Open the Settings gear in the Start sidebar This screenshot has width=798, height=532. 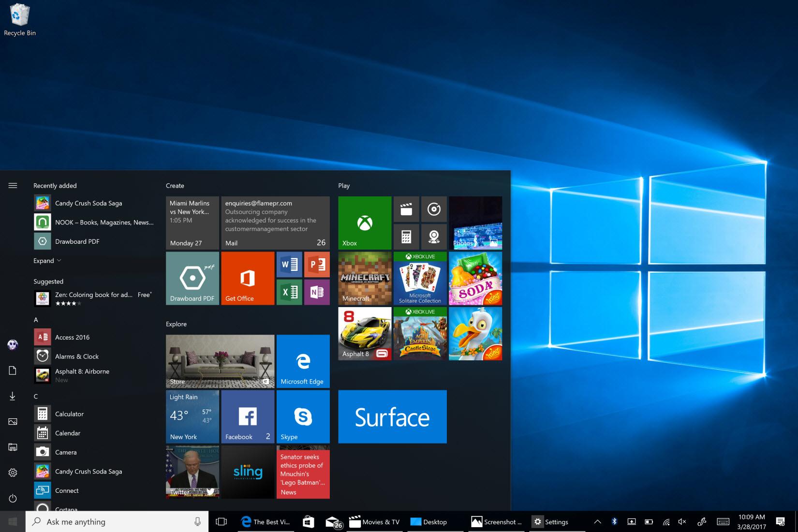coord(13,473)
